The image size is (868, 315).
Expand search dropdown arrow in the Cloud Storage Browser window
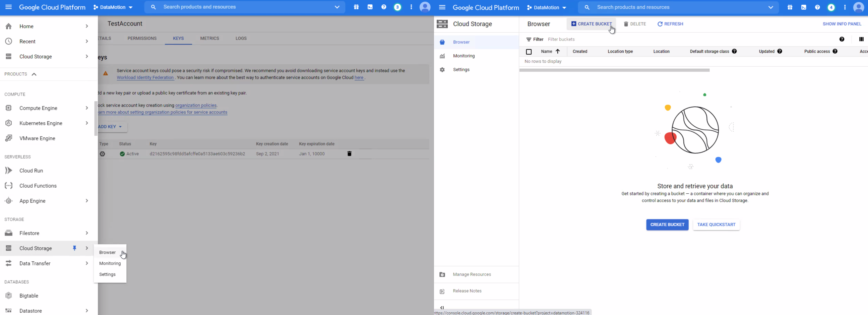tap(770, 7)
